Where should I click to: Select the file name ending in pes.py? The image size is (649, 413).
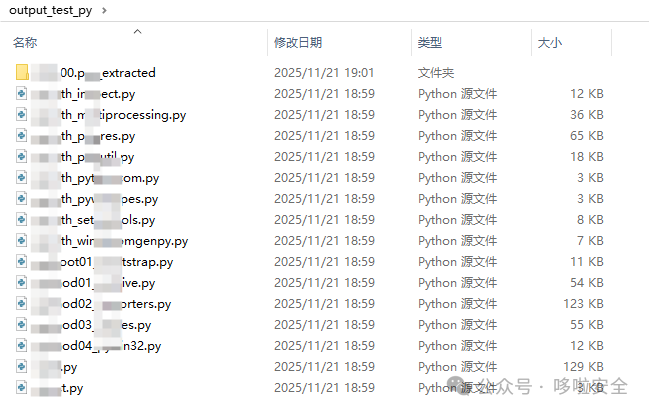109,199
